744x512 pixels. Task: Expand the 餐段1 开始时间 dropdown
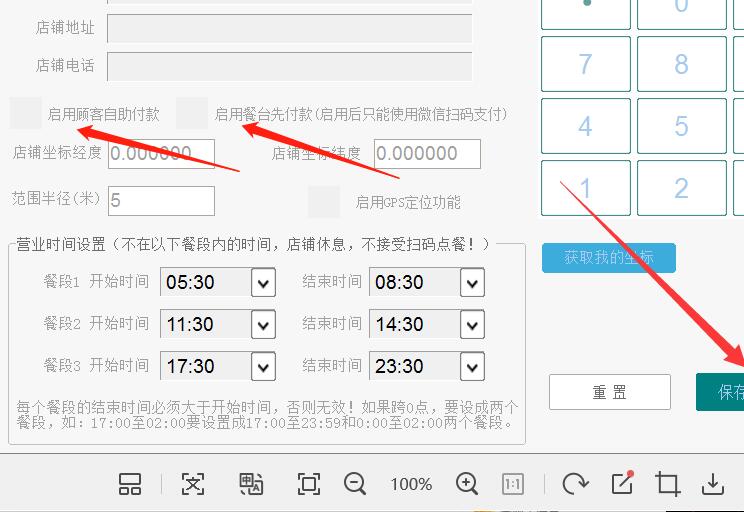(263, 283)
